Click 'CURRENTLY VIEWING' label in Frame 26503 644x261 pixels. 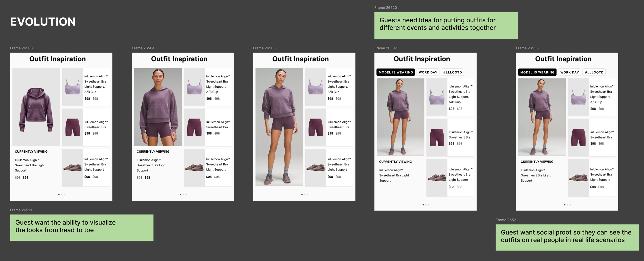[31, 152]
